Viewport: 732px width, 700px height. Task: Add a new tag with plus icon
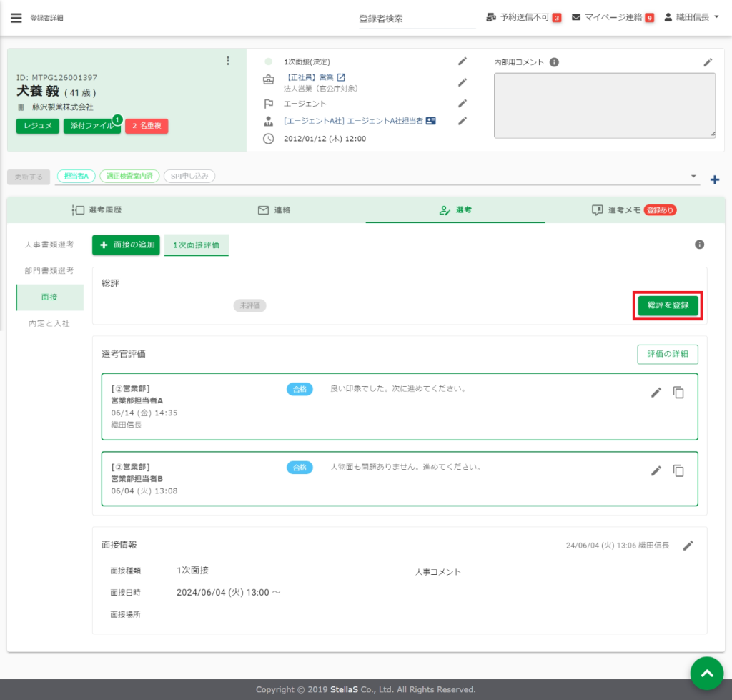coord(714,179)
